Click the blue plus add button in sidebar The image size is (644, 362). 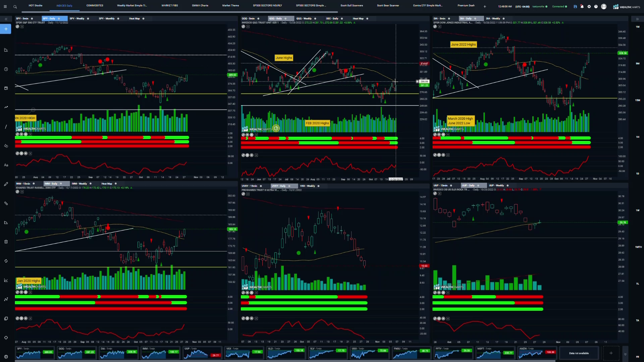(6, 29)
